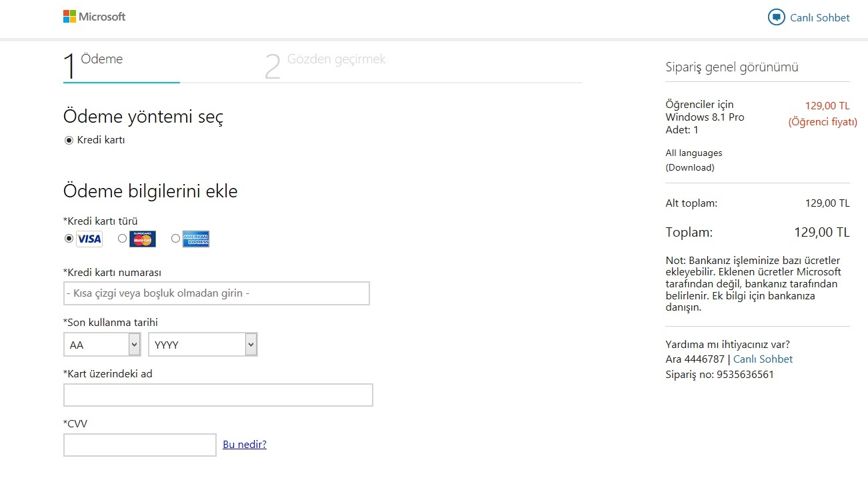
Task: Select the Visa card type radio
Action: (x=69, y=238)
